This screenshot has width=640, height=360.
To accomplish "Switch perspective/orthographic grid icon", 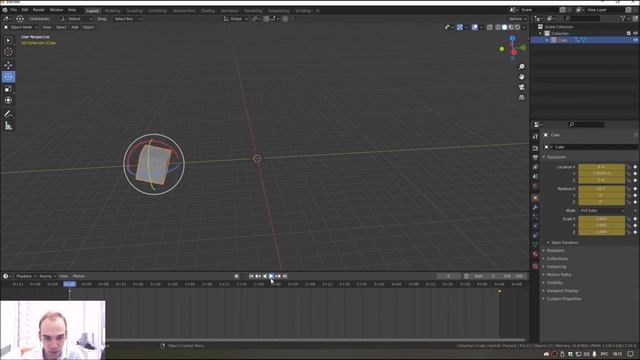I will click(522, 97).
